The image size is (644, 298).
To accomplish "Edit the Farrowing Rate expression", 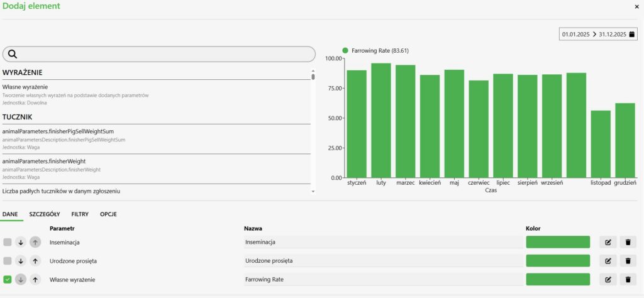I will (x=608, y=279).
